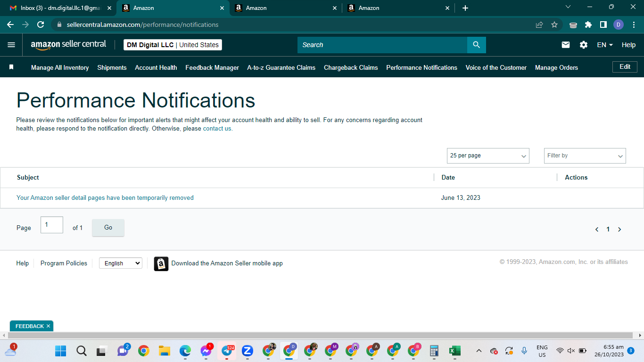Open the temporarily removed detail pages notification
This screenshot has height=362, width=644.
coord(105,198)
